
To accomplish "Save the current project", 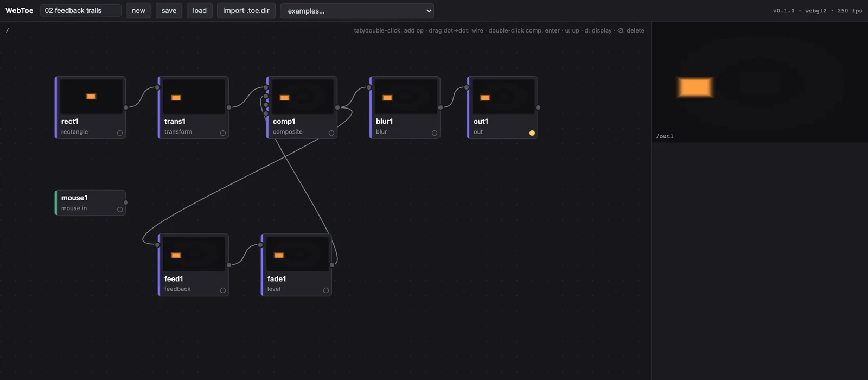I will coord(169,10).
